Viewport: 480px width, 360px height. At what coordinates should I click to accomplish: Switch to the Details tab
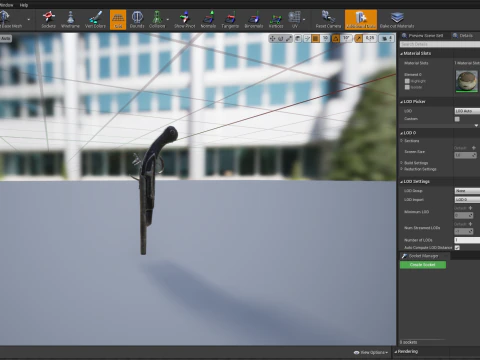(x=463, y=35)
